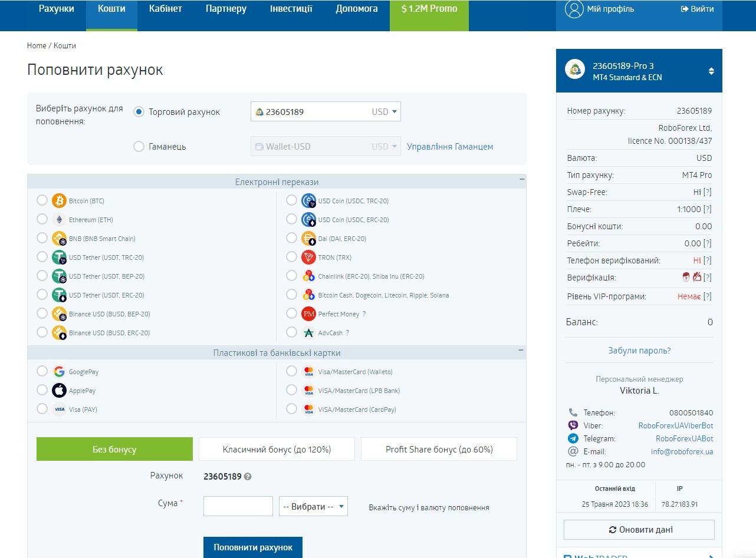756x558 pixels.
Task: Open the trading account 23605189 dropdown
Action: [x=326, y=111]
